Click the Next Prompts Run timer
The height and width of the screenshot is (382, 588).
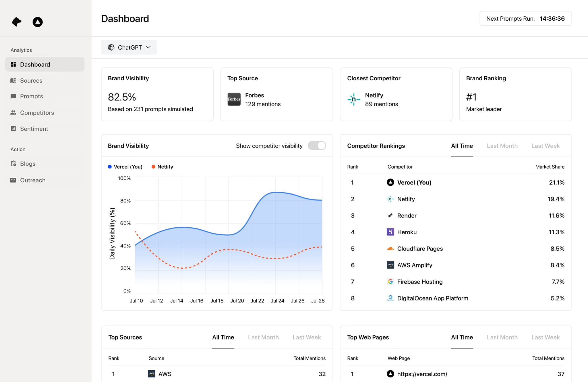coord(525,18)
